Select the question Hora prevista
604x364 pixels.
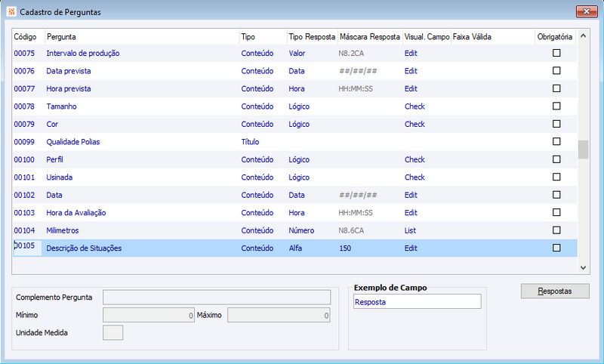69,88
